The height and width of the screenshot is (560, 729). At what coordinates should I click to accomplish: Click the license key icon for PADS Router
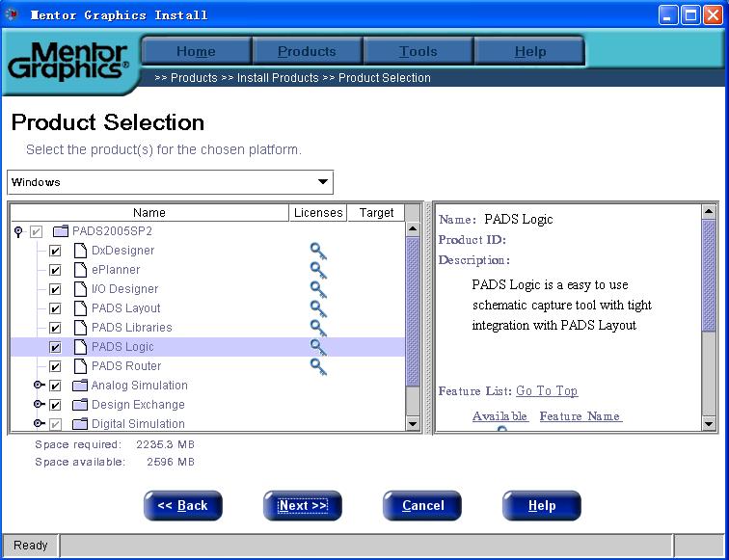tap(318, 367)
